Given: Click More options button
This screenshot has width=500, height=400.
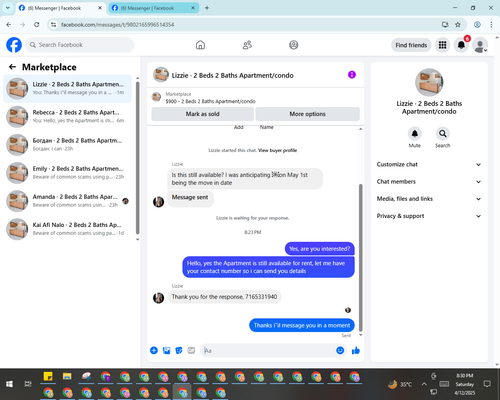Looking at the screenshot, I should [x=307, y=114].
